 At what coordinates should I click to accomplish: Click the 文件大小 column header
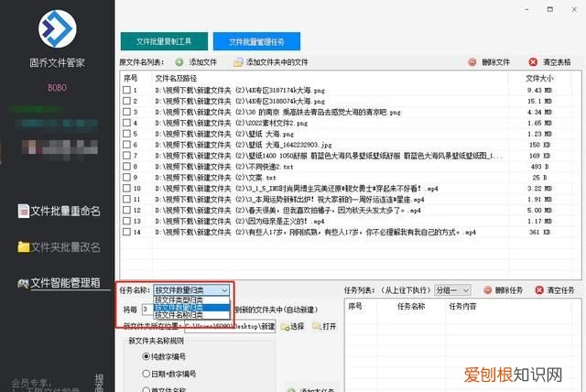pyautogui.click(x=539, y=78)
